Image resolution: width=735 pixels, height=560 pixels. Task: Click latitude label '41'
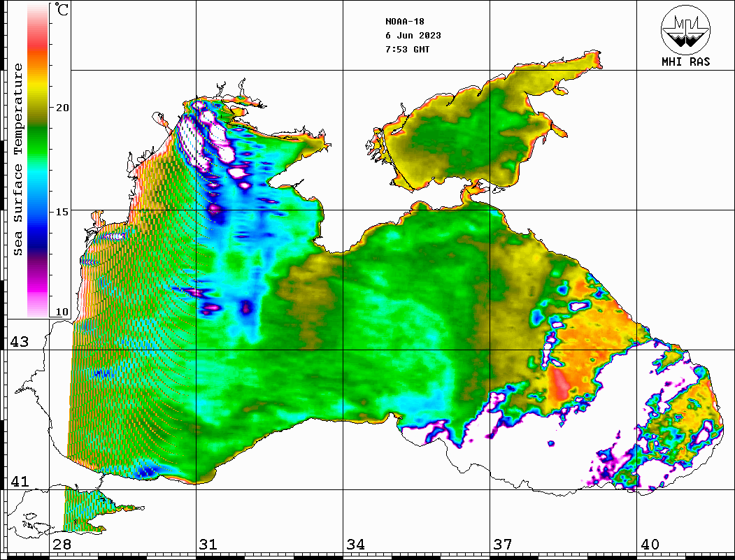tap(20, 481)
